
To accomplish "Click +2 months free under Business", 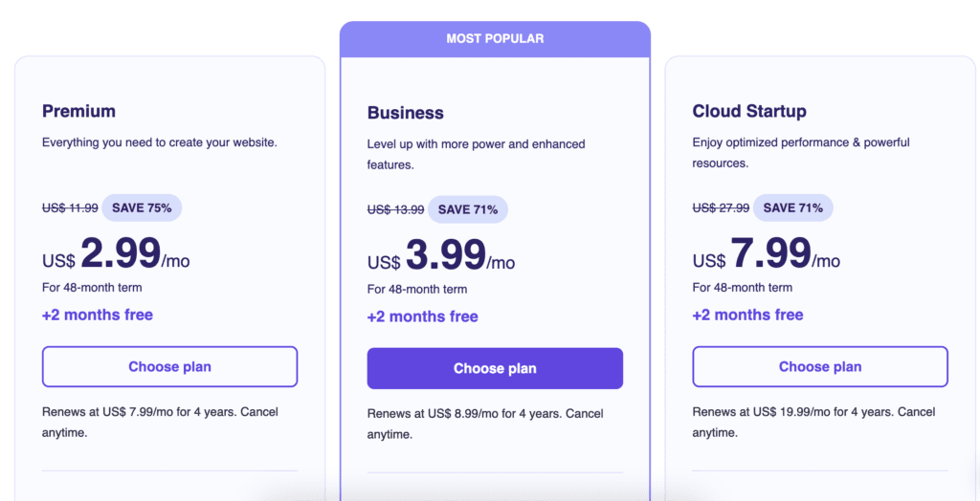I will tap(423, 316).
